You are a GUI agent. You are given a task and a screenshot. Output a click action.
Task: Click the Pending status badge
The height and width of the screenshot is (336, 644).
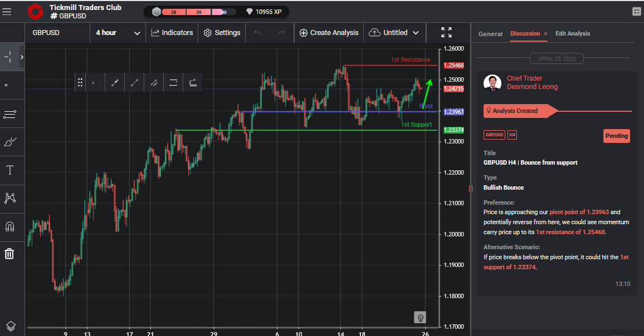(x=617, y=136)
